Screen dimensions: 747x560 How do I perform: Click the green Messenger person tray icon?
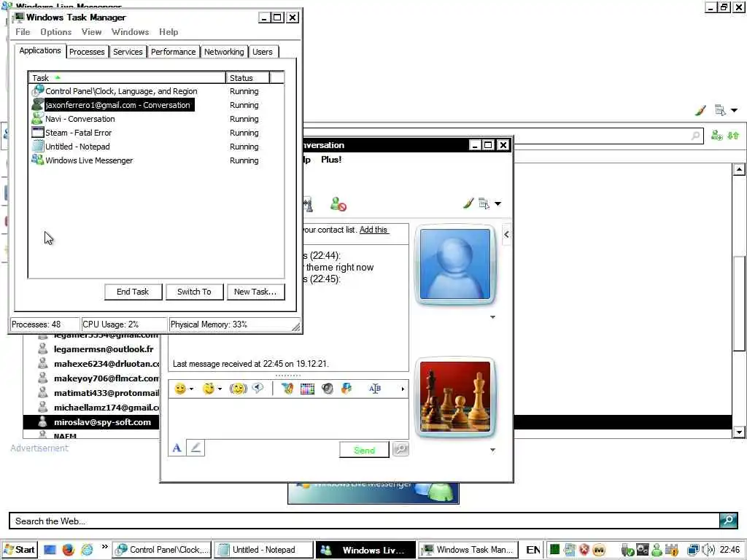tap(657, 551)
